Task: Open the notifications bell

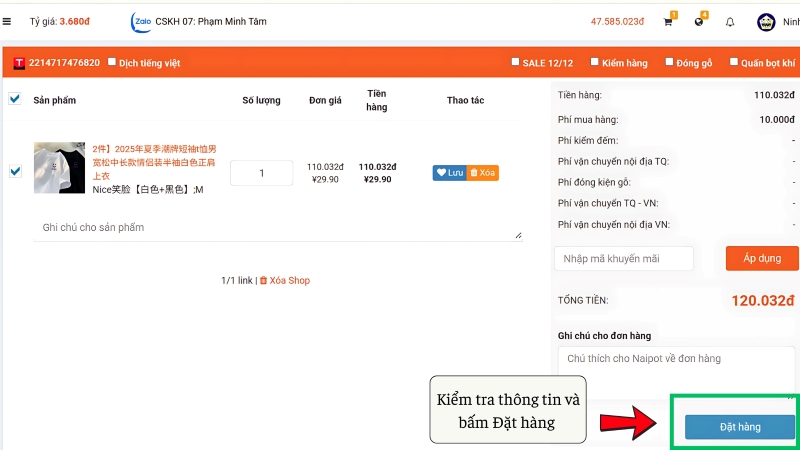Action: coord(730,21)
